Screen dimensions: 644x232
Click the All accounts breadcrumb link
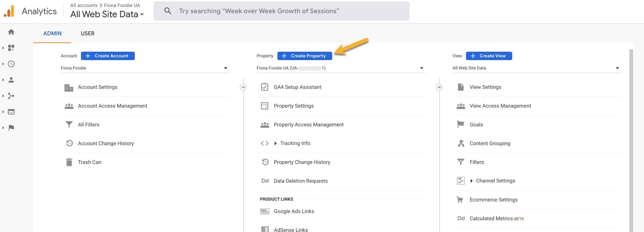[84, 5]
